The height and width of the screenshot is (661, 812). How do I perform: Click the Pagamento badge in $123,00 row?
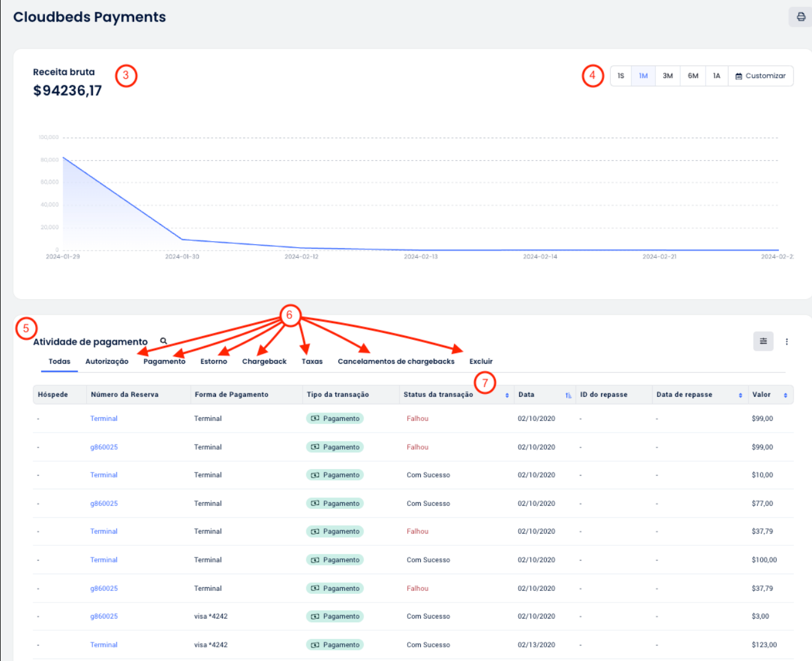(x=335, y=645)
